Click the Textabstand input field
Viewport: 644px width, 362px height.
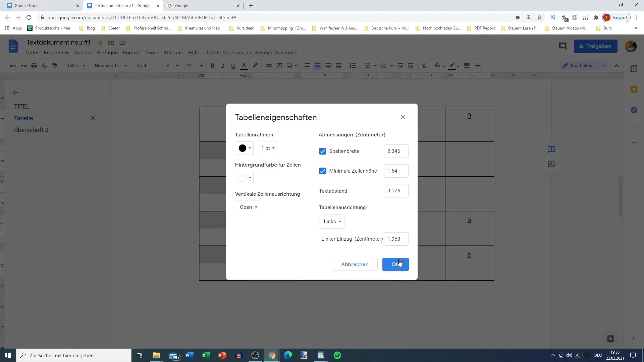396,190
